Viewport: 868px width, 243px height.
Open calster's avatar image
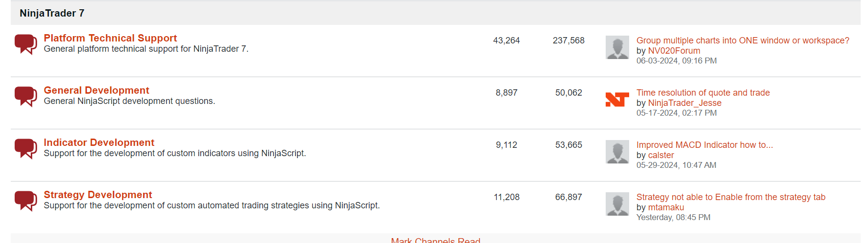tap(617, 152)
